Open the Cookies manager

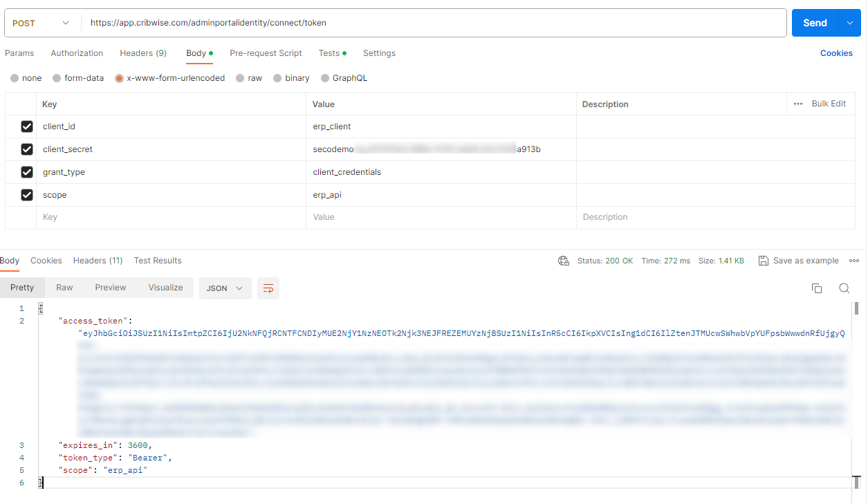point(836,53)
